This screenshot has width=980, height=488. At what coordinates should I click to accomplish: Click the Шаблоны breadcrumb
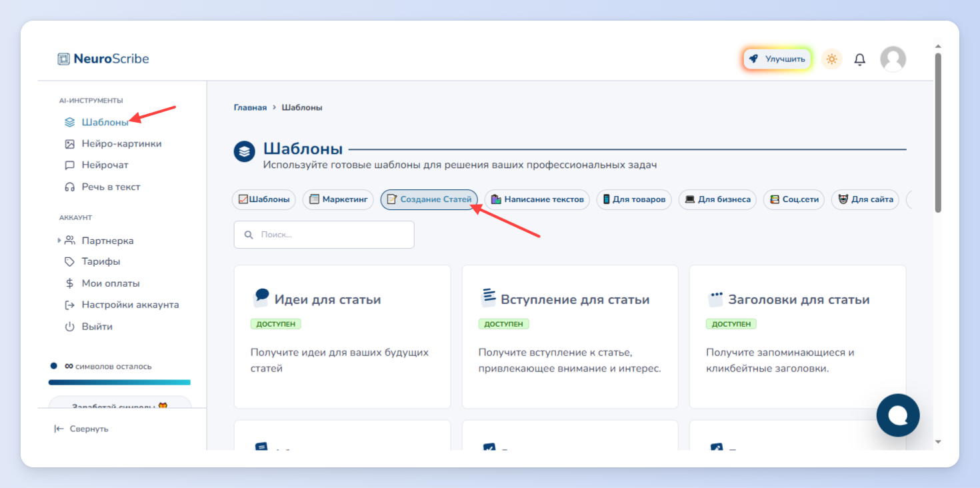pyautogui.click(x=302, y=107)
